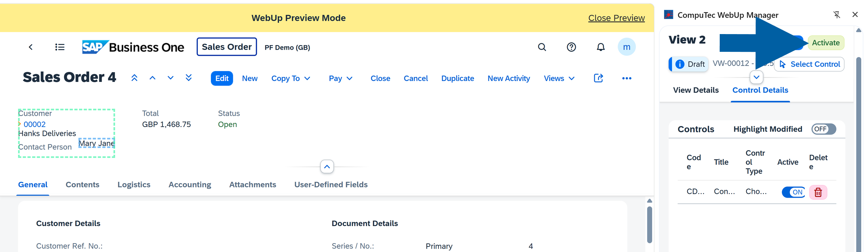Screen dimensions: 868x252
Task: Click the main content vertical scrollbar
Action: pos(649,225)
